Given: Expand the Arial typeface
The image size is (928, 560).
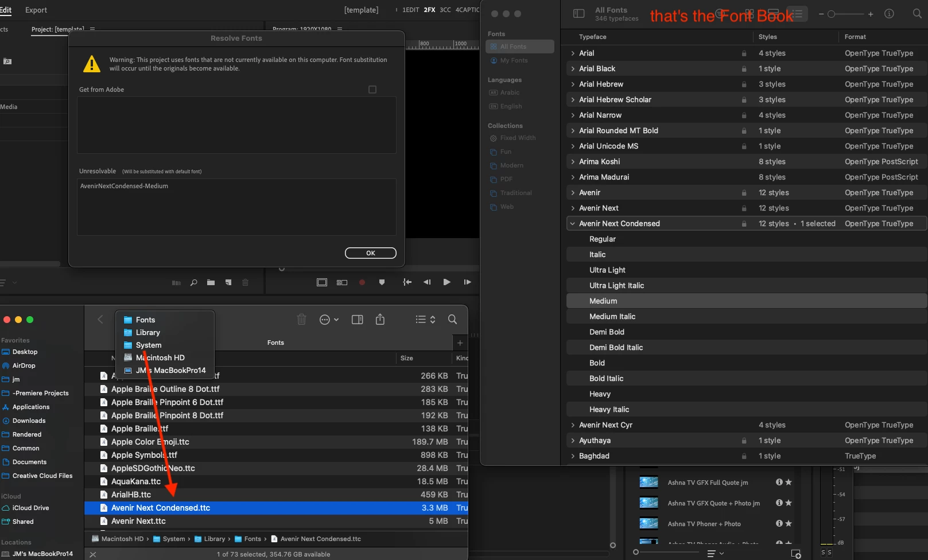Looking at the screenshot, I should [573, 53].
